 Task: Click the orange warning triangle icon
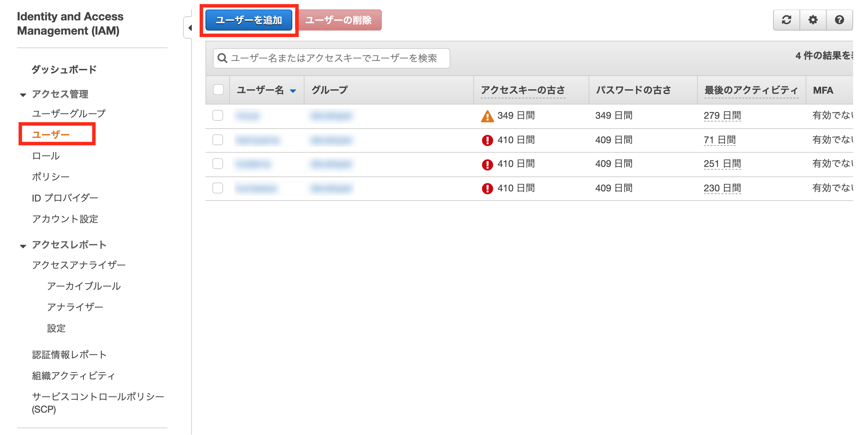[487, 116]
